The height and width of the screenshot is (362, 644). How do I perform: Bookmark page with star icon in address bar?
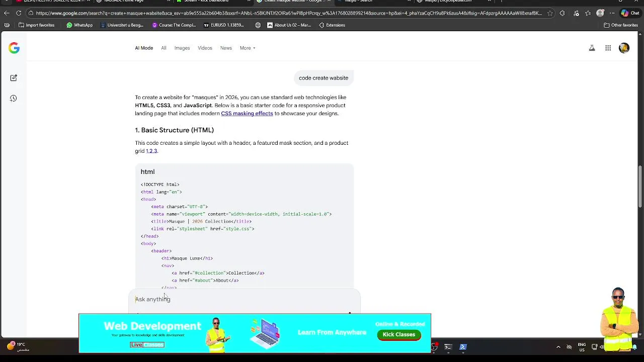pyautogui.click(x=550, y=13)
